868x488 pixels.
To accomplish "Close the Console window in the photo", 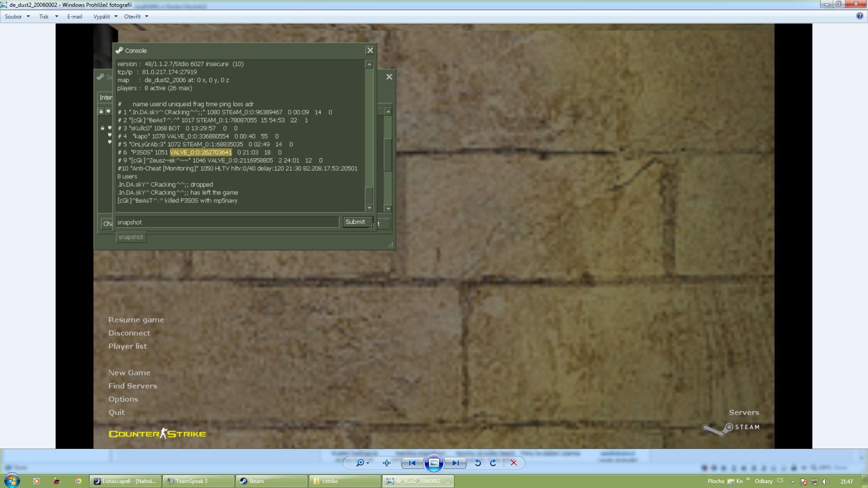I will pos(370,51).
